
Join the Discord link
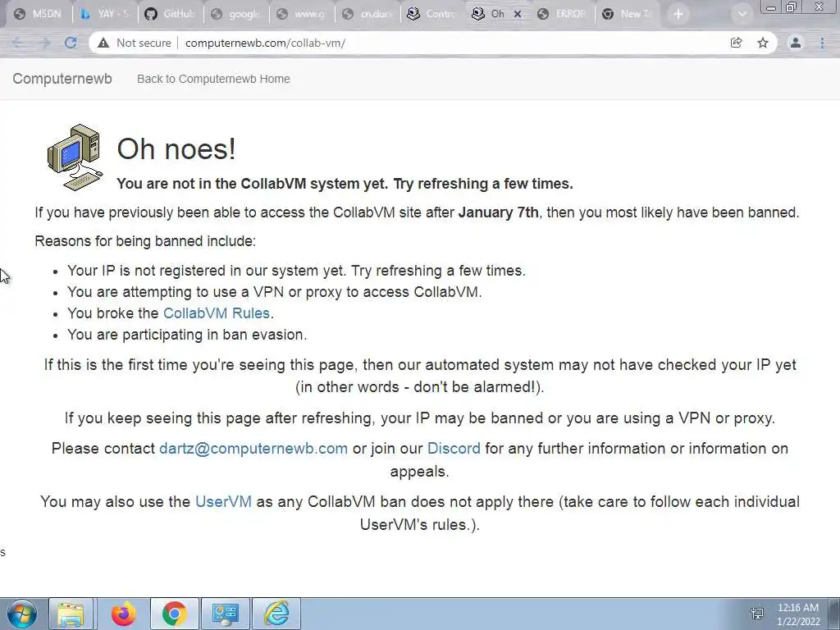pos(454,449)
